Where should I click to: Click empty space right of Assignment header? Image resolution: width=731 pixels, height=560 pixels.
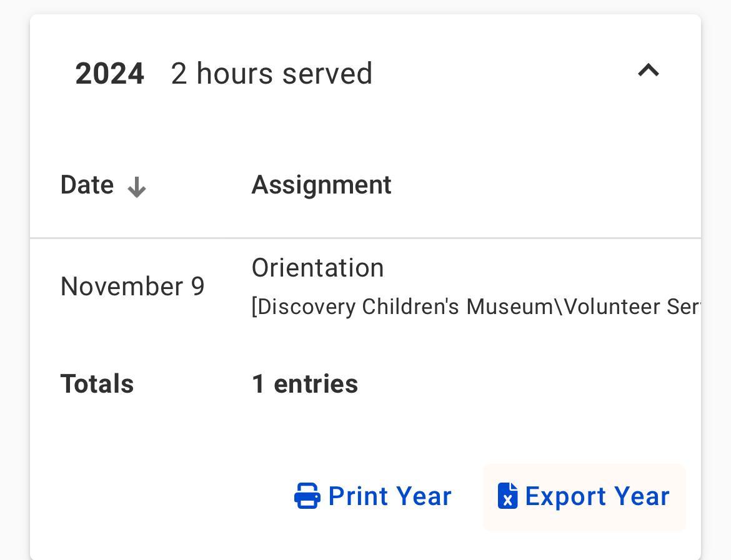tap(544, 185)
